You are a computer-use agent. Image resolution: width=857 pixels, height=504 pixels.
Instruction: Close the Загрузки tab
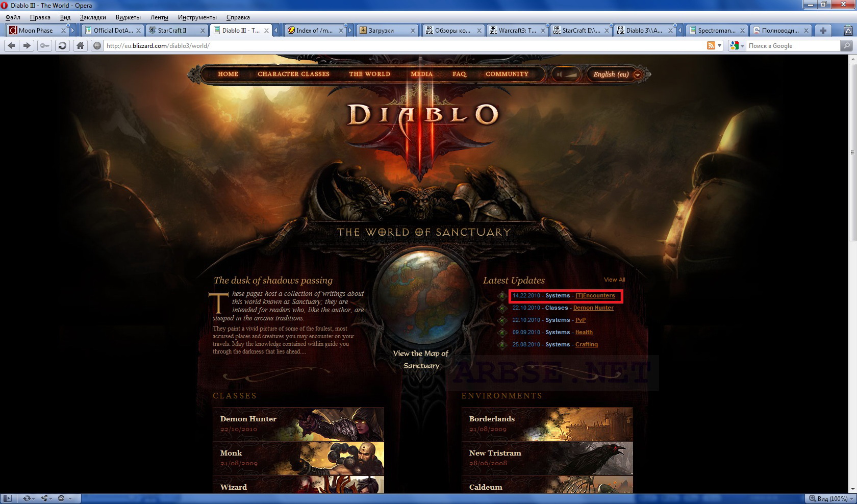413,31
